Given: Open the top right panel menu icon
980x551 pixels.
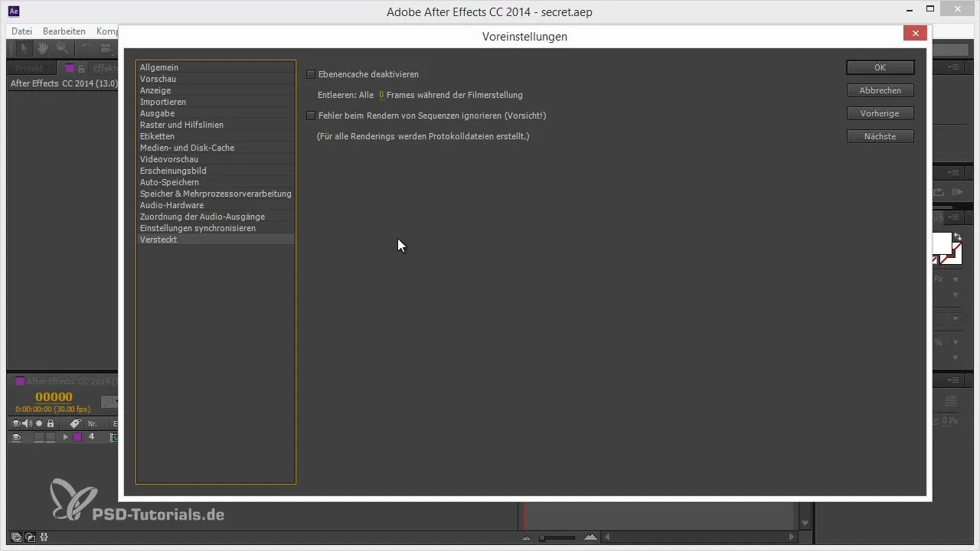Looking at the screenshot, I should [953, 68].
